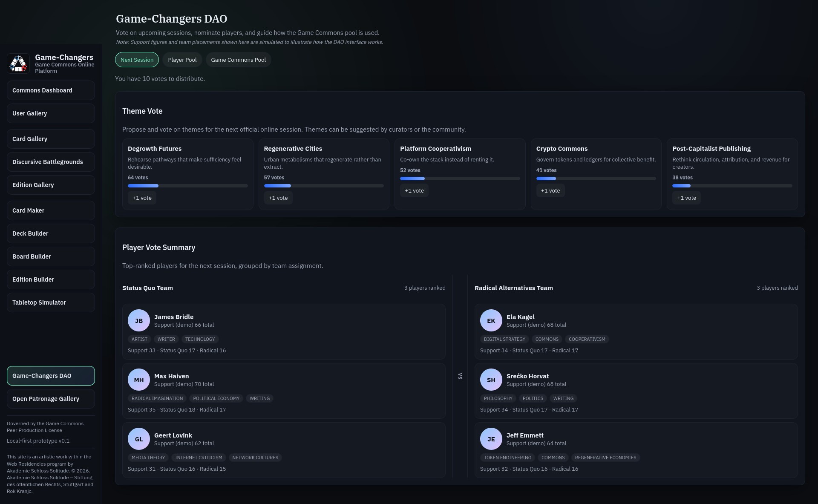
Task: Click the JB avatar for James Bridle
Action: [139, 320]
